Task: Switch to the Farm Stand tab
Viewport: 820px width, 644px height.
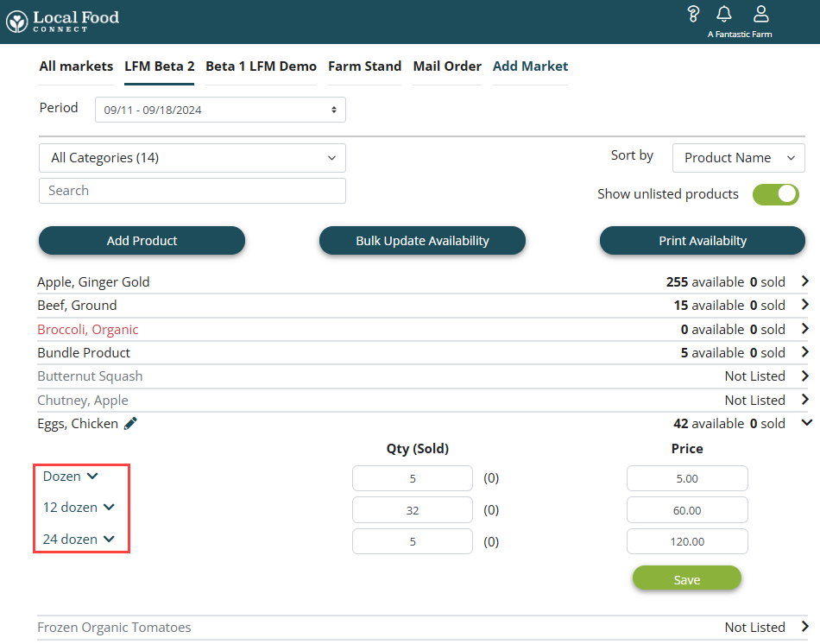Action: pyautogui.click(x=364, y=66)
